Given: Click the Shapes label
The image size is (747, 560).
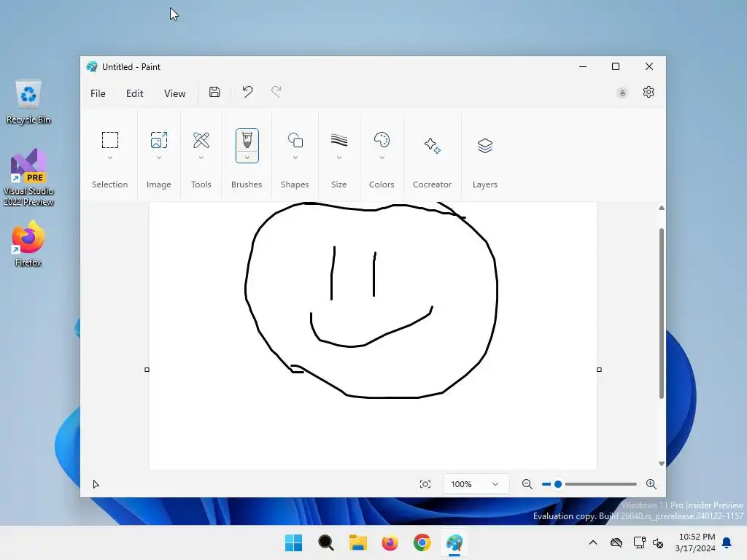Looking at the screenshot, I should click(x=295, y=184).
